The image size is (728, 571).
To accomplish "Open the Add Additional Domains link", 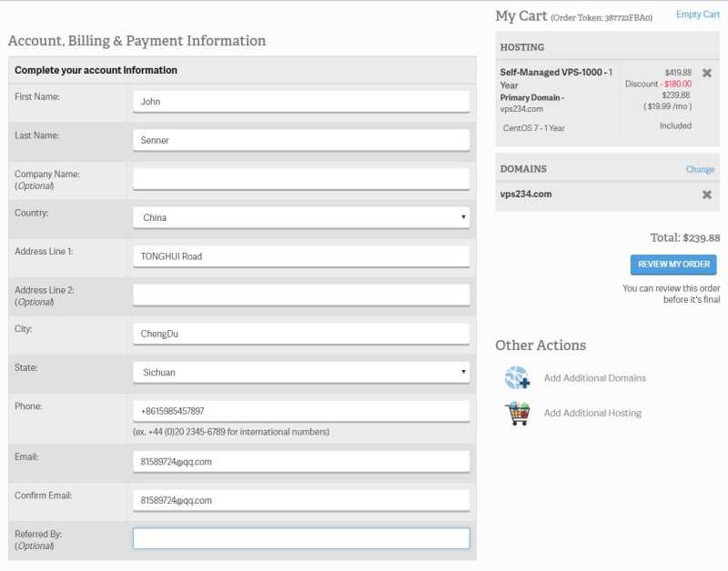I will pos(595,378).
